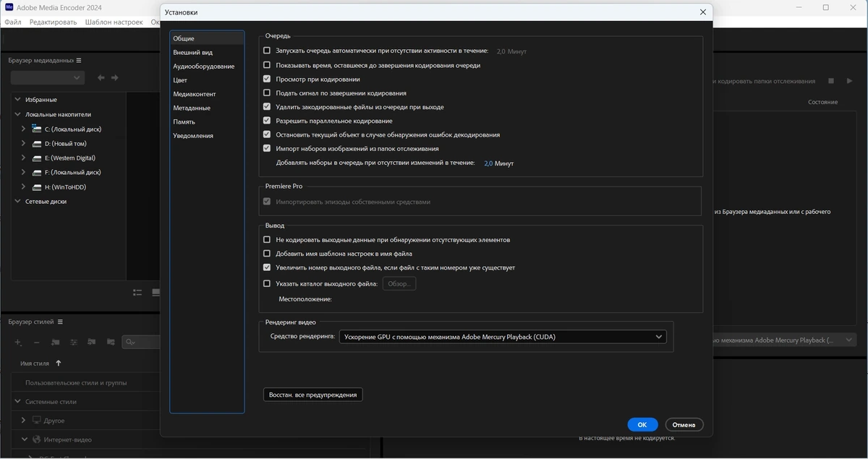Open preset settings sliders icon
868x459 pixels.
pos(74,342)
